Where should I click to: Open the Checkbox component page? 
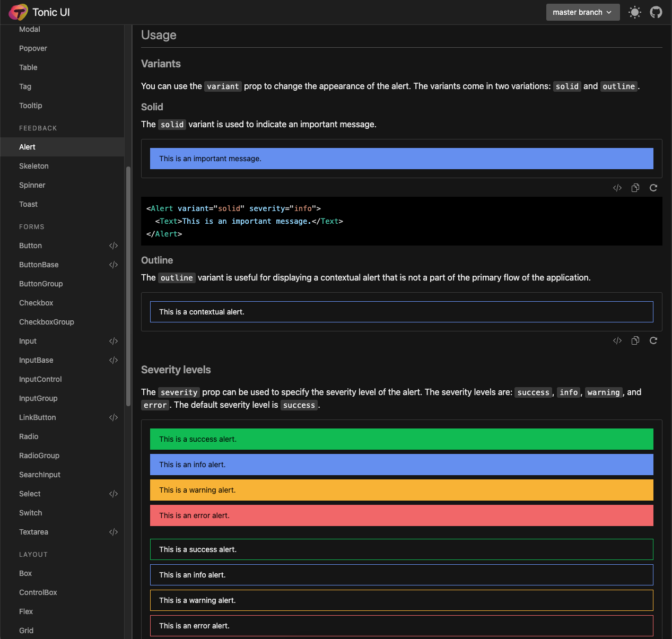click(x=36, y=303)
